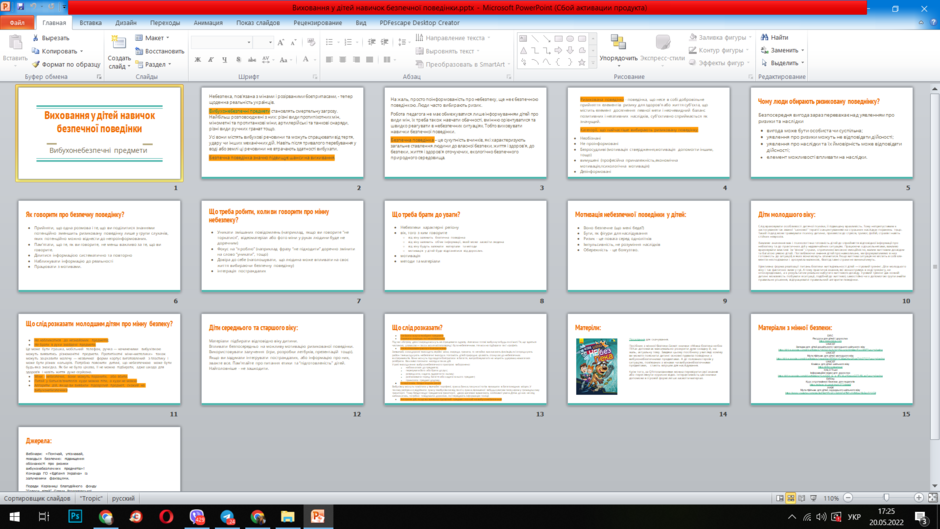Image resolution: width=940 pixels, height=529 pixels.
Task: Select slide 14 thumbnail 'Матеріли'
Action: [649, 359]
